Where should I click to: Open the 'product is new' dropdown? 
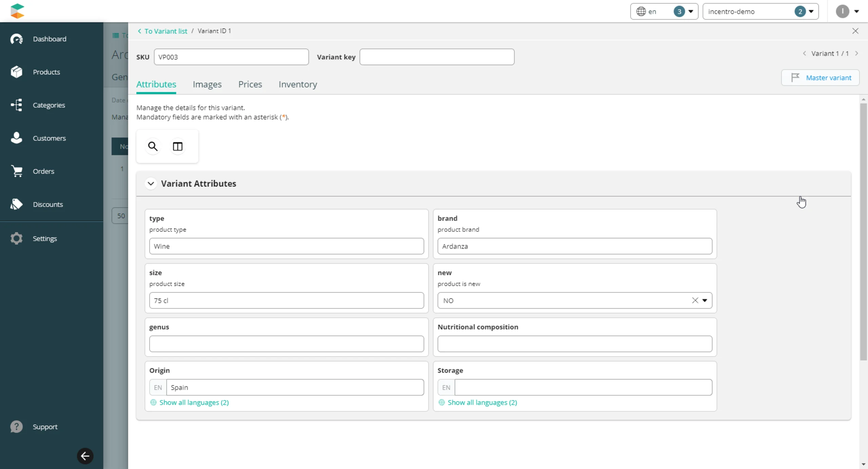tap(705, 300)
